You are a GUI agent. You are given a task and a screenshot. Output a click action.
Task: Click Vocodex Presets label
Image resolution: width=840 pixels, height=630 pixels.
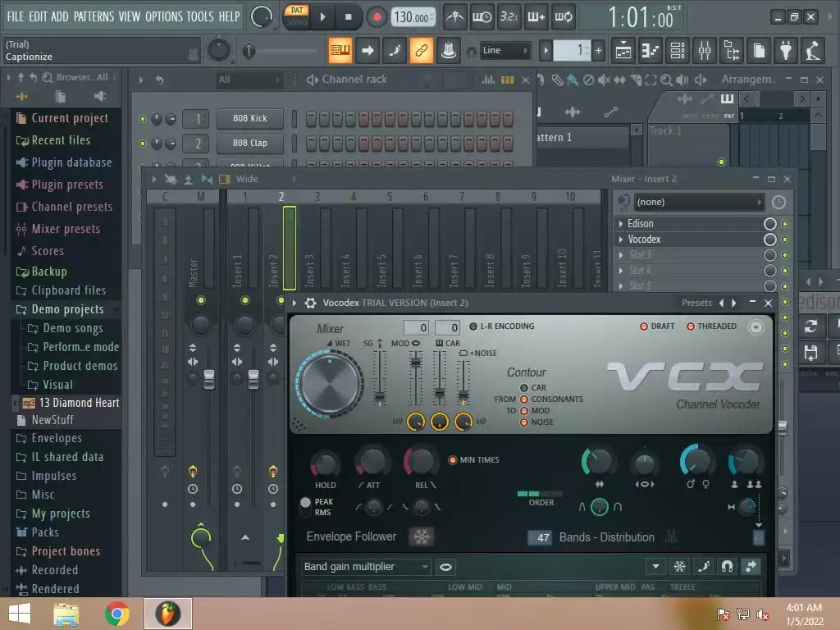coord(696,304)
